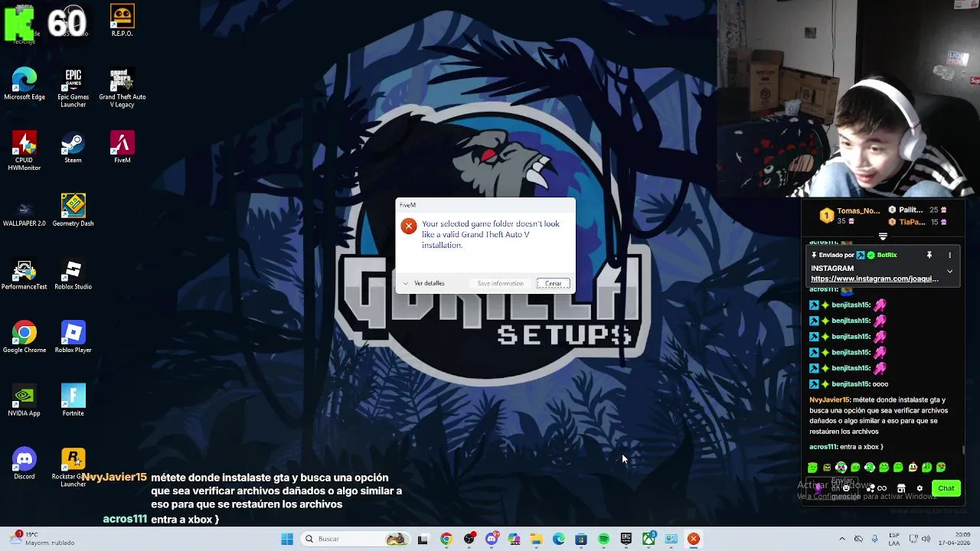The width and height of the screenshot is (980, 551).
Task: Open Xbox app from the taskbar
Action: (x=648, y=539)
